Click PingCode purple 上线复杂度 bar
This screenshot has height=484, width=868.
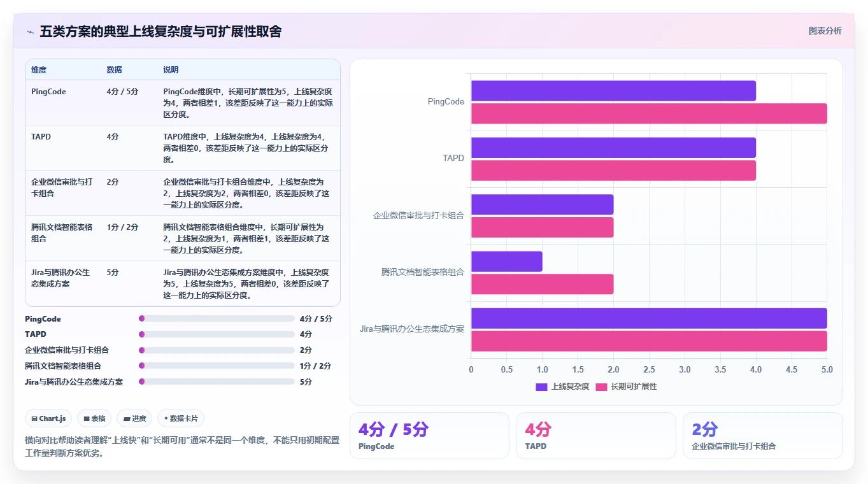point(613,90)
